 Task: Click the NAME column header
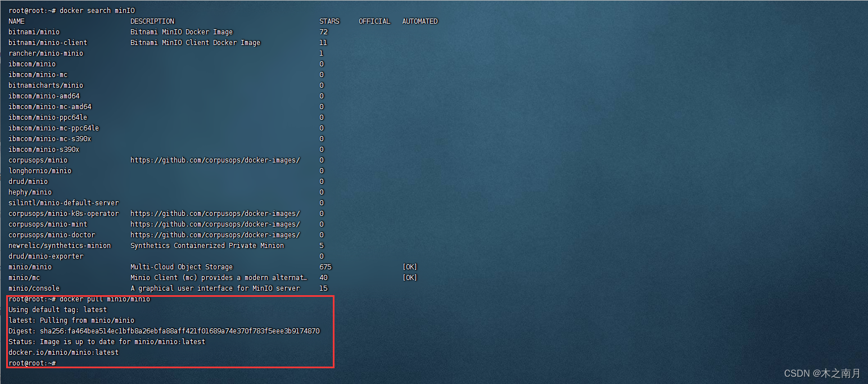click(17, 21)
